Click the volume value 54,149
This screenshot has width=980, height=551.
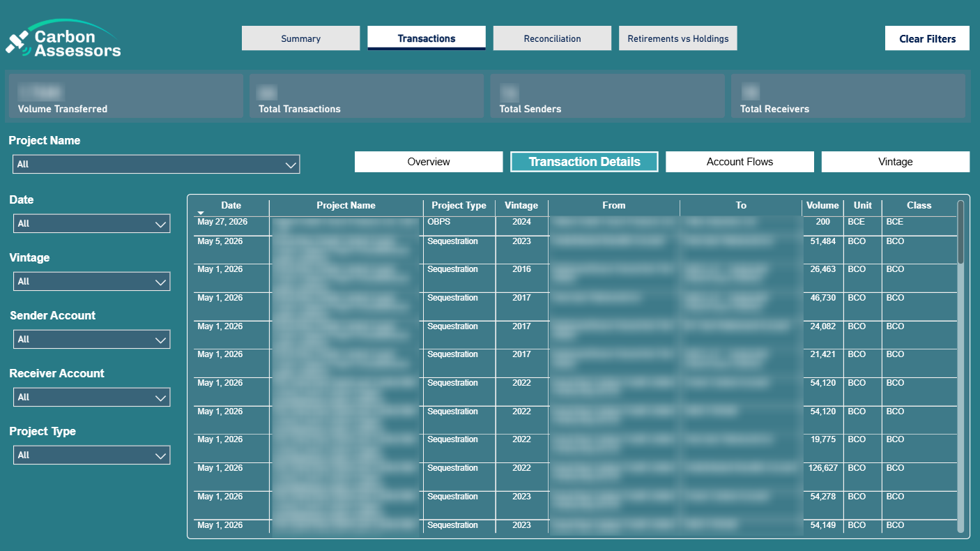[823, 525]
